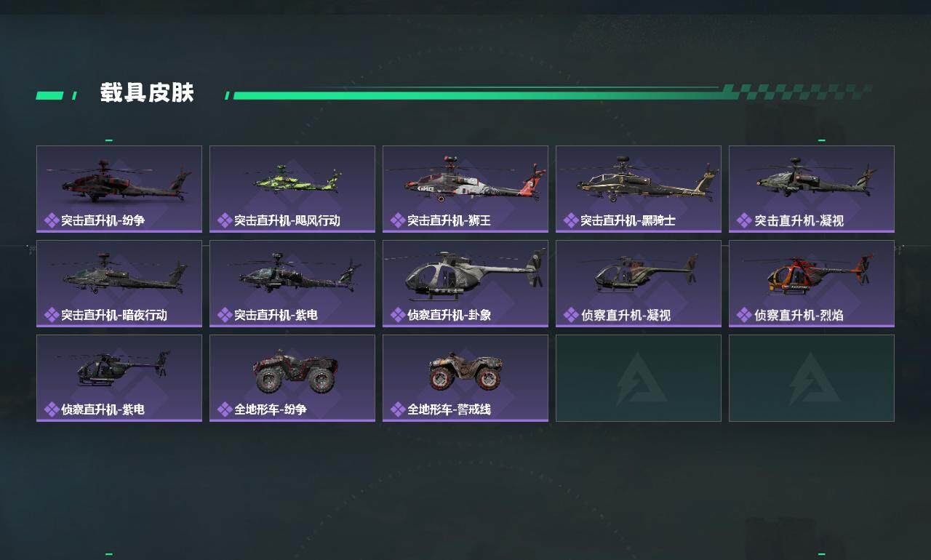
Task: Select the 全地形车-警戒线 ATV skin
Action: coord(465,378)
